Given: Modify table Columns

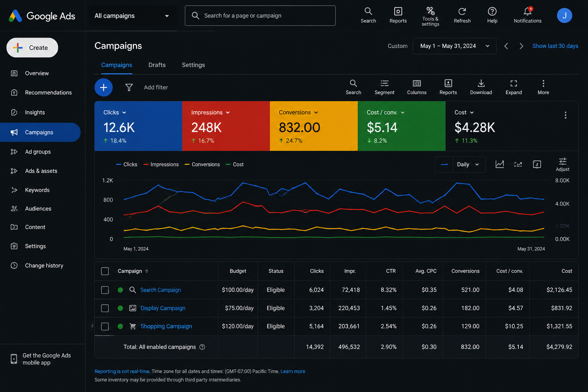Looking at the screenshot, I should pyautogui.click(x=417, y=87).
